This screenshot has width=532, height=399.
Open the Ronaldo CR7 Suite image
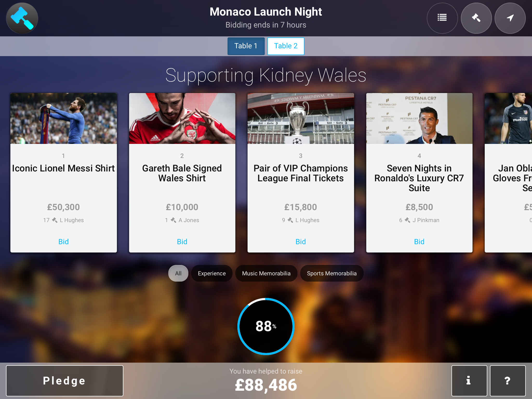[419, 118]
